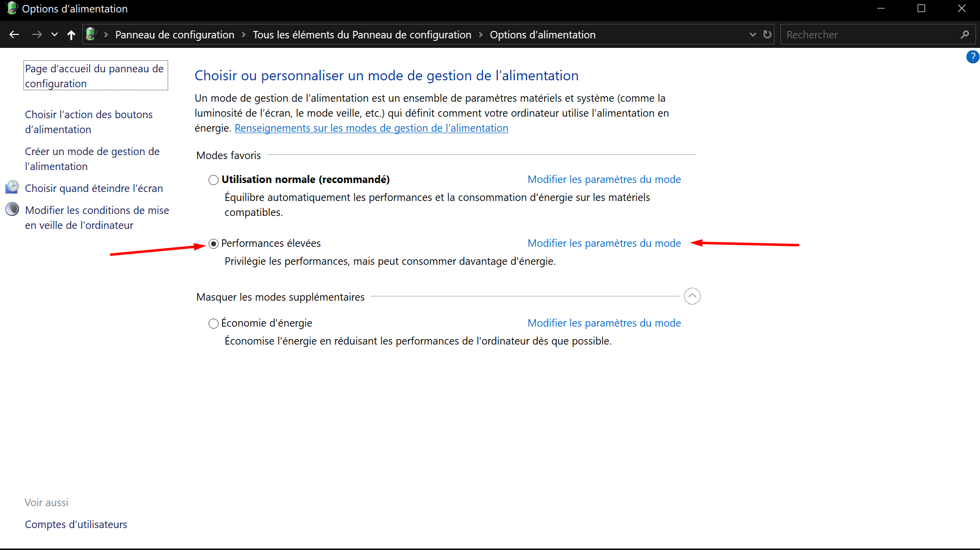The width and height of the screenshot is (980, 550).
Task: Select Utilisation normale (recommandé) radio button
Action: (214, 180)
